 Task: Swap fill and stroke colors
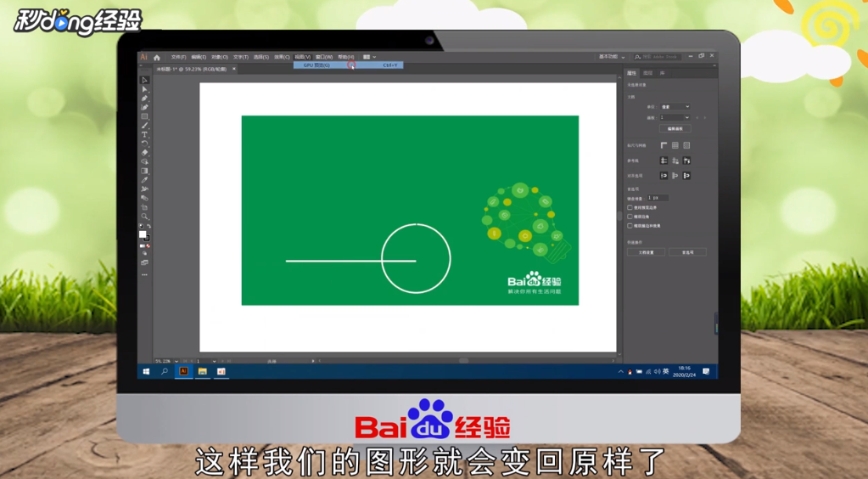coord(149,226)
